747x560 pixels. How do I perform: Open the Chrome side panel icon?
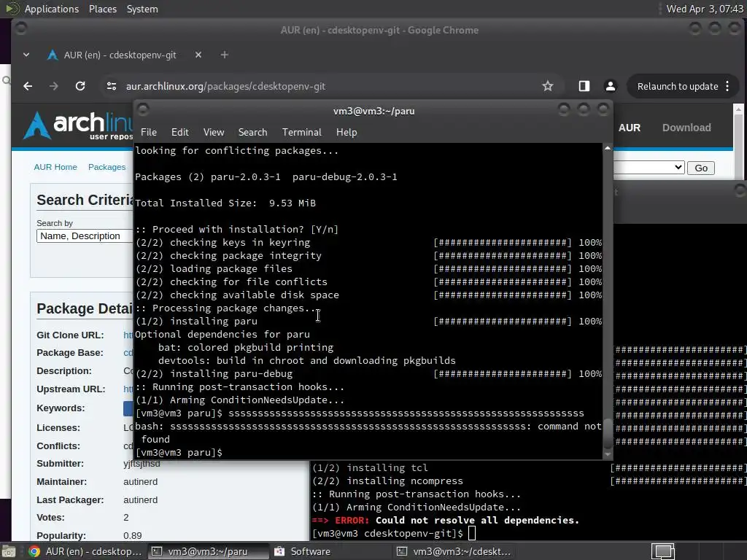pyautogui.click(x=584, y=86)
